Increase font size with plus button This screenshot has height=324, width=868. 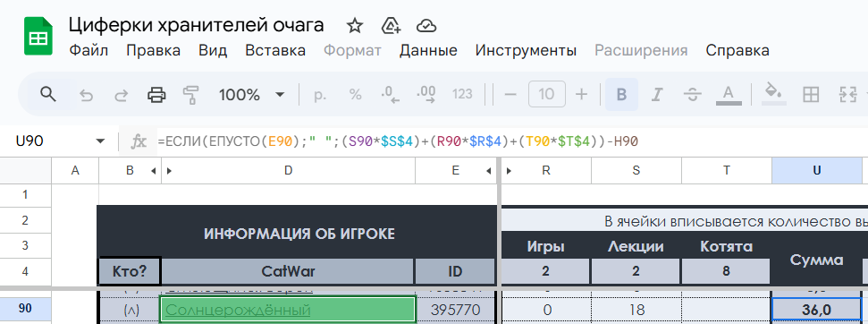click(x=581, y=95)
